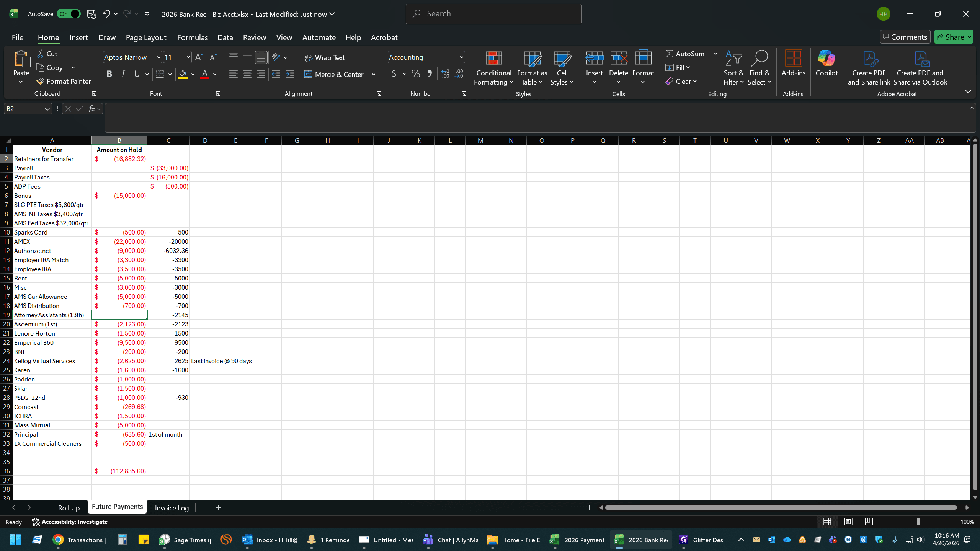The image size is (980, 551).
Task: Click the Cut scissors icon
Action: point(40,54)
